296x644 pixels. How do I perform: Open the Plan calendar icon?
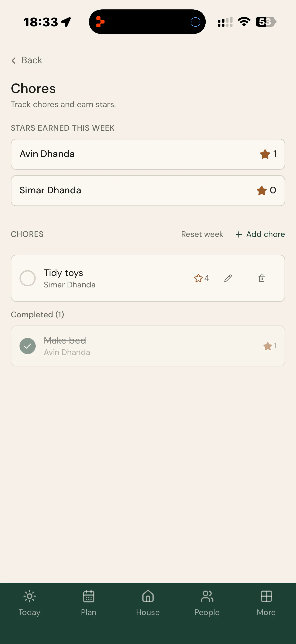pos(89,596)
